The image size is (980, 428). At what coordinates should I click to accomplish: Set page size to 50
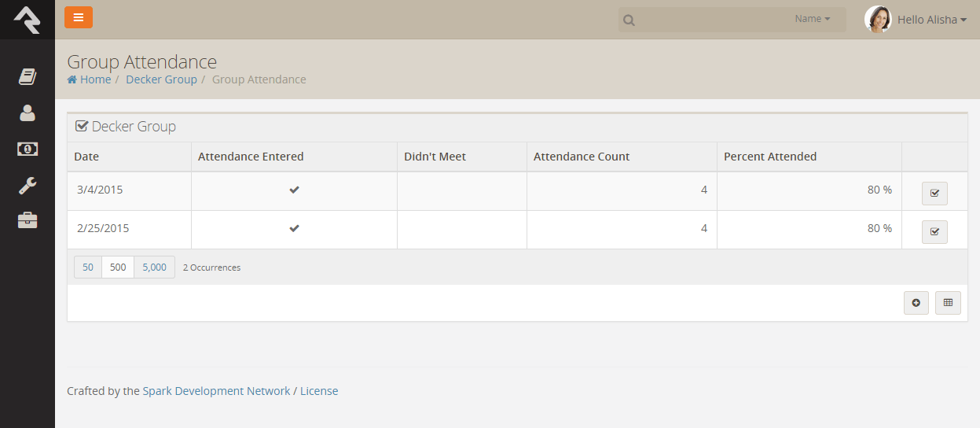click(88, 267)
